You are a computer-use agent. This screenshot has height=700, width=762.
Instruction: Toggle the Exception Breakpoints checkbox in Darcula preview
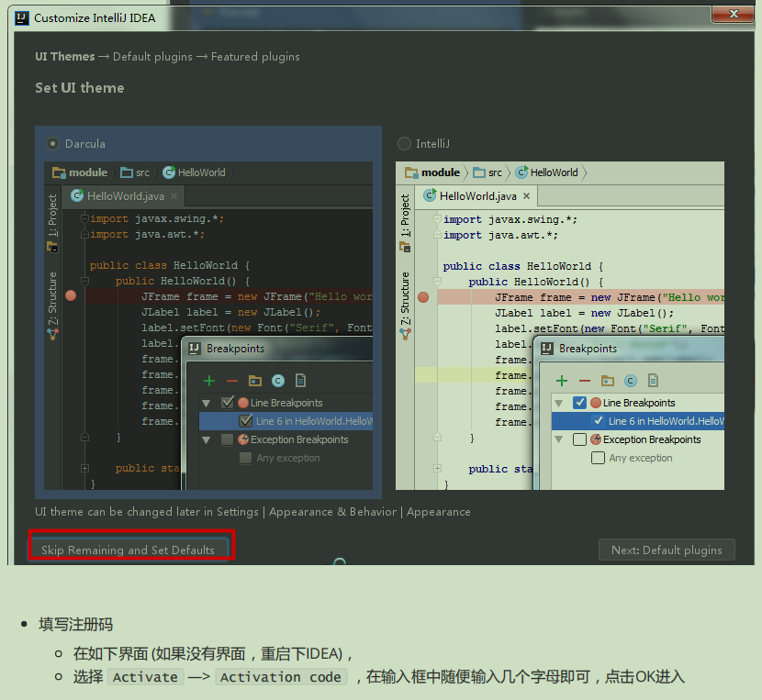click(227, 439)
